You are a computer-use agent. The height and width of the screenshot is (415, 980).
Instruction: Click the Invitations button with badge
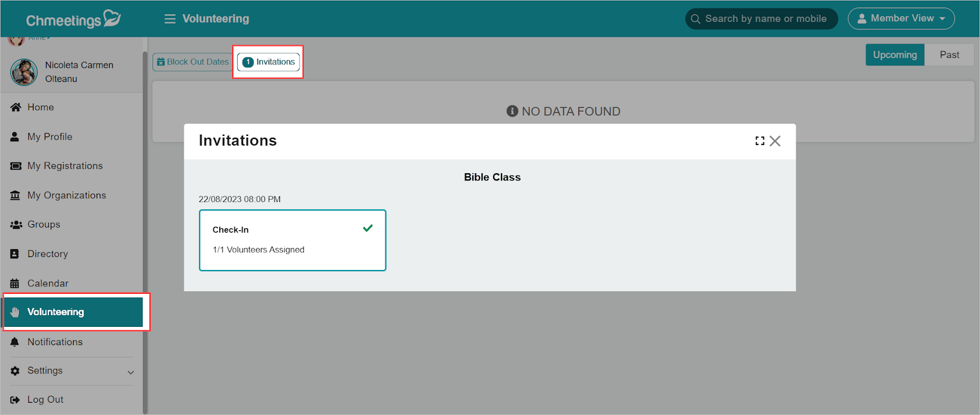[268, 62]
